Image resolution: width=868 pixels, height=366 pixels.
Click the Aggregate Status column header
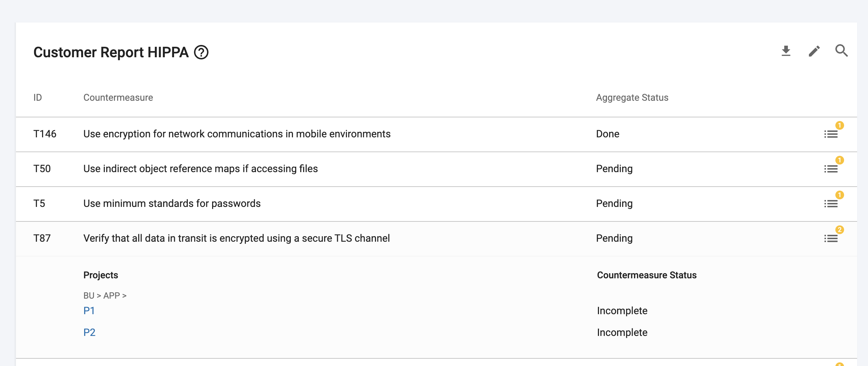point(632,97)
